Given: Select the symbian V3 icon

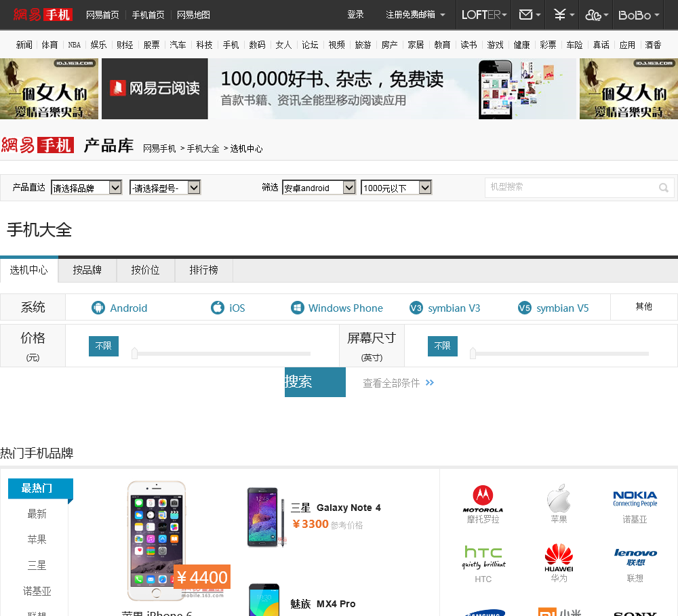Looking at the screenshot, I should click(416, 308).
